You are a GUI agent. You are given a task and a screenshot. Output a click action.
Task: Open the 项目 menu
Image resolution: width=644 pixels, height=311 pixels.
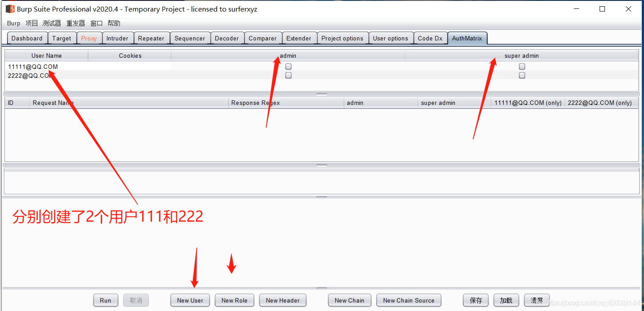click(32, 23)
